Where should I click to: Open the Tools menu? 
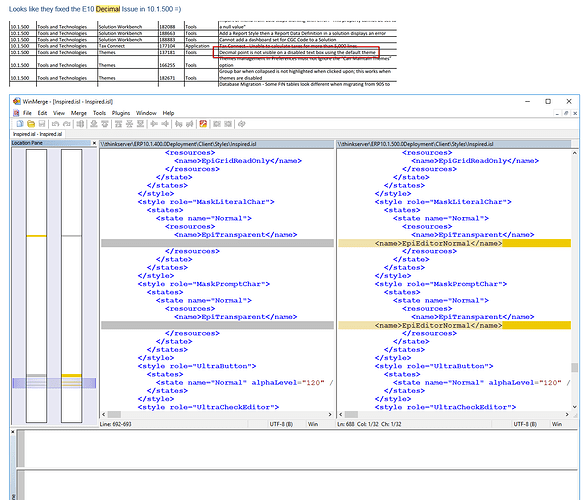point(99,113)
